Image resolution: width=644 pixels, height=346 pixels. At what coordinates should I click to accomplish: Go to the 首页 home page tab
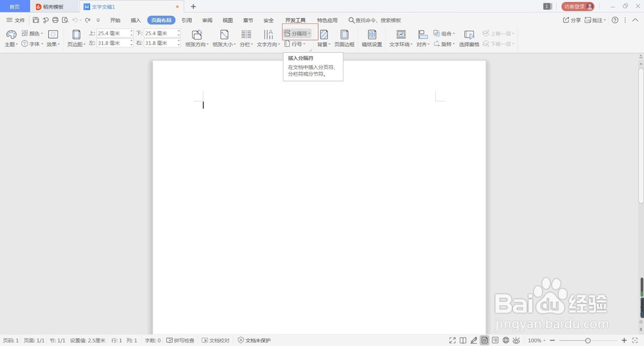point(14,6)
